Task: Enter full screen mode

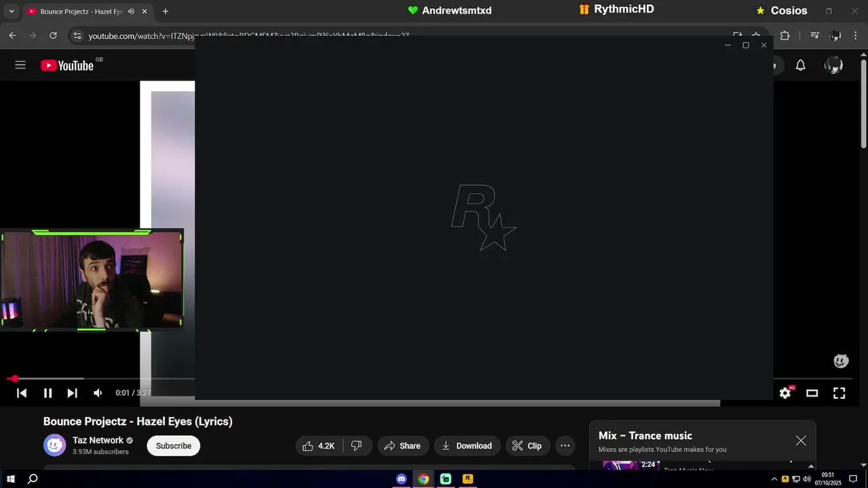Action: point(839,393)
